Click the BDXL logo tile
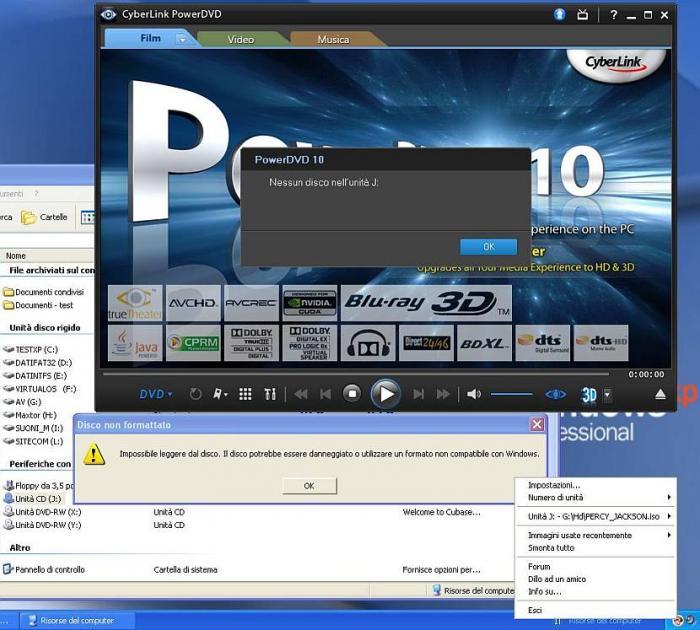The width and height of the screenshot is (700, 630). 484,343
